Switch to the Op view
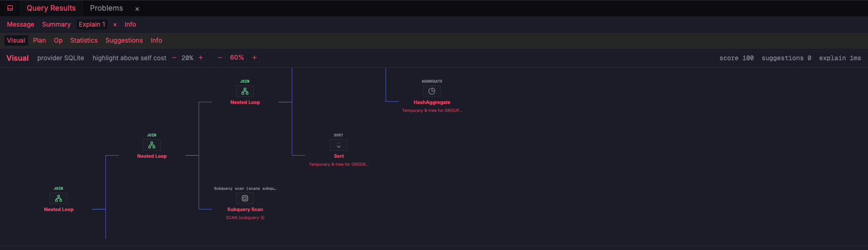868x250 pixels. click(x=58, y=41)
